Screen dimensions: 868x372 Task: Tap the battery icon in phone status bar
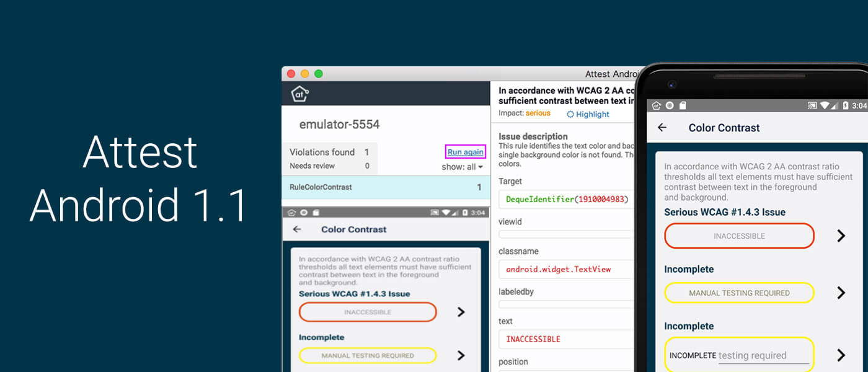coord(846,106)
